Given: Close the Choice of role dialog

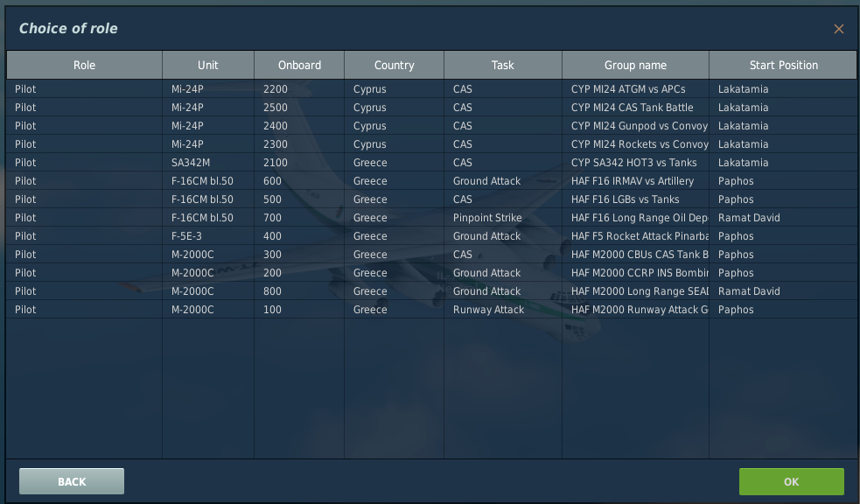Looking at the screenshot, I should tap(838, 29).
